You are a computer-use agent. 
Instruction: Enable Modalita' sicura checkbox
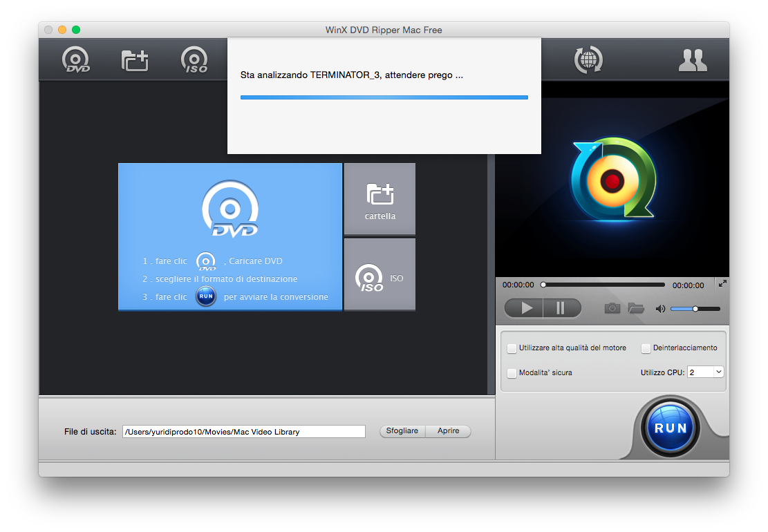pos(512,373)
